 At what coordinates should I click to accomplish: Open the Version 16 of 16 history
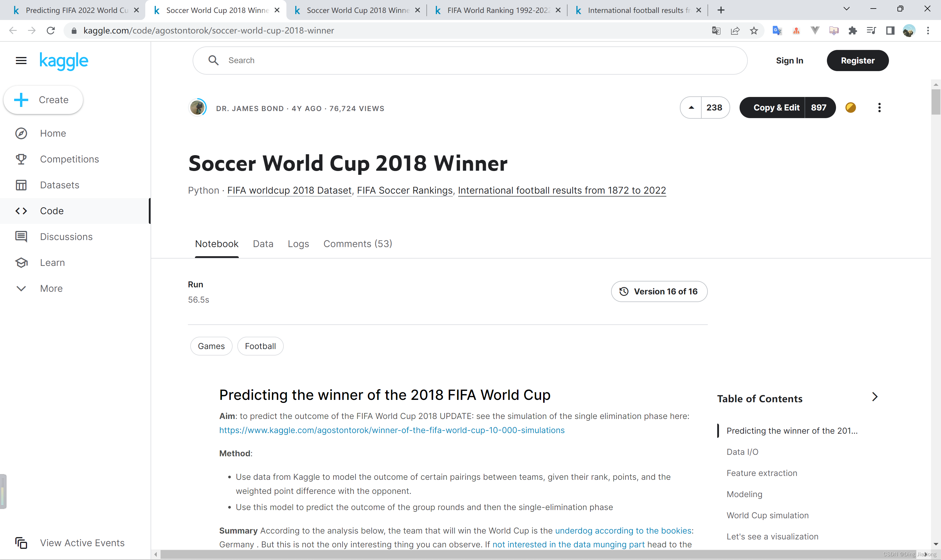click(x=659, y=291)
